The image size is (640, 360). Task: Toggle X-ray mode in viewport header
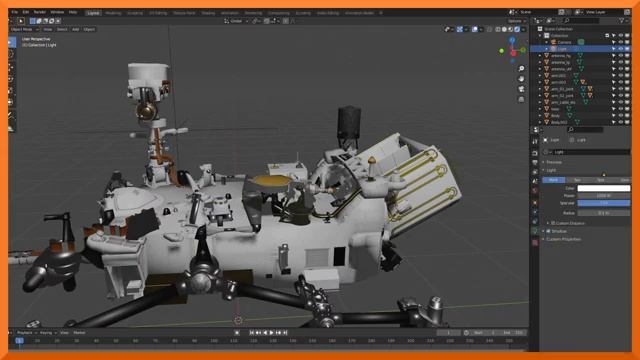pos(489,29)
